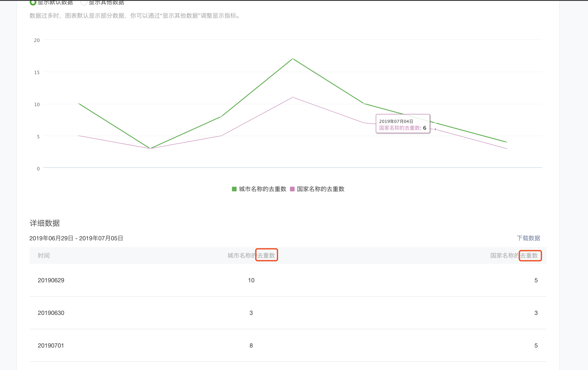Select the 显示默认数据 radio button

(33, 2)
